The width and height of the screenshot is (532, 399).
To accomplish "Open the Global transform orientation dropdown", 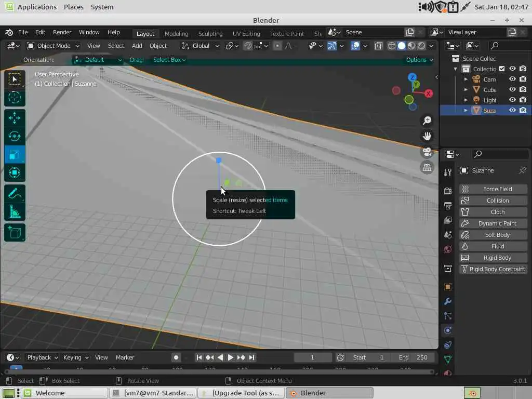I will (x=200, y=46).
